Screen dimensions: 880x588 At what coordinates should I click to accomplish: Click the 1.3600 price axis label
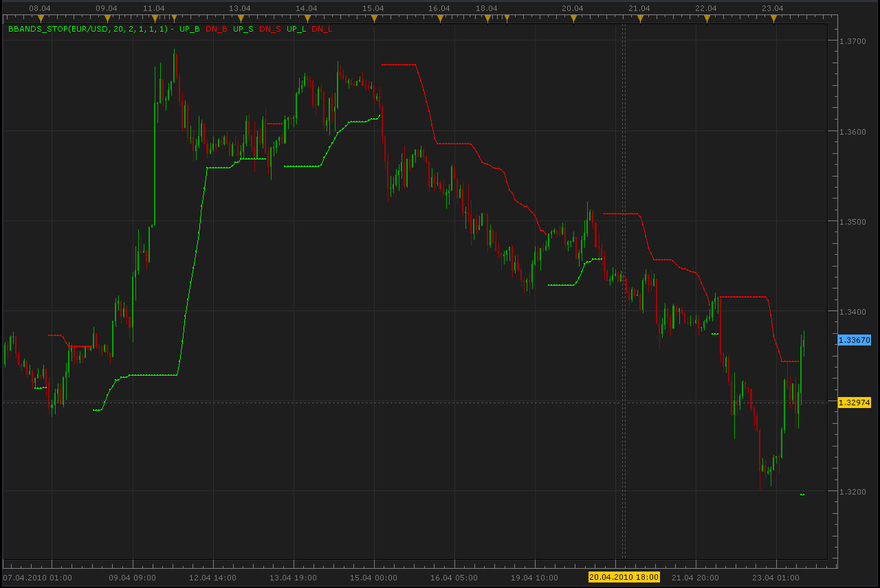pos(853,132)
